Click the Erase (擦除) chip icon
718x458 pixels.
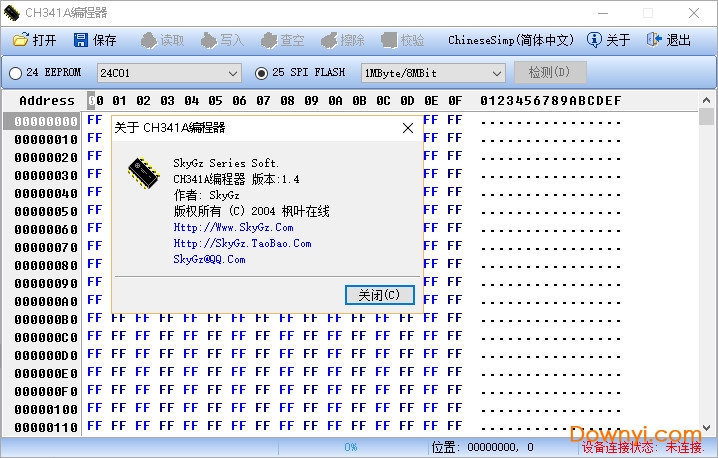tap(328, 40)
